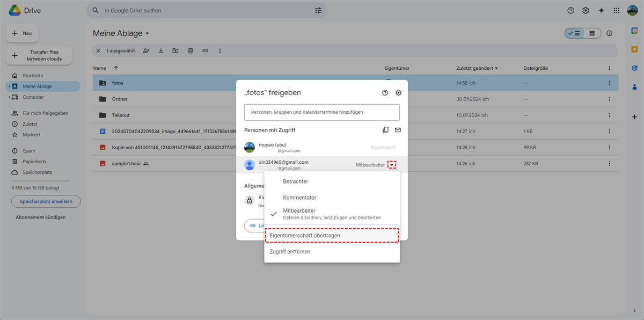The image size is (644, 320).
Task: Expand the Meine Ablage title dropdown
Action: (x=147, y=33)
